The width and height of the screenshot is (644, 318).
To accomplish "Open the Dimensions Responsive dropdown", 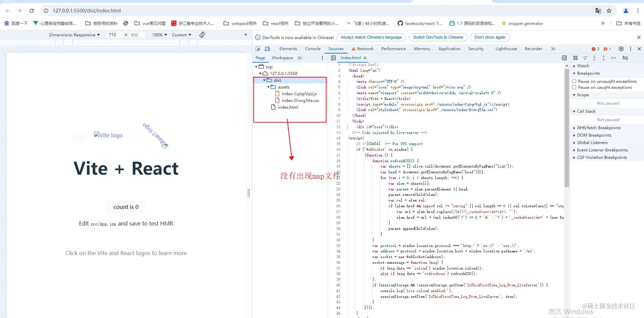I will (x=74, y=35).
